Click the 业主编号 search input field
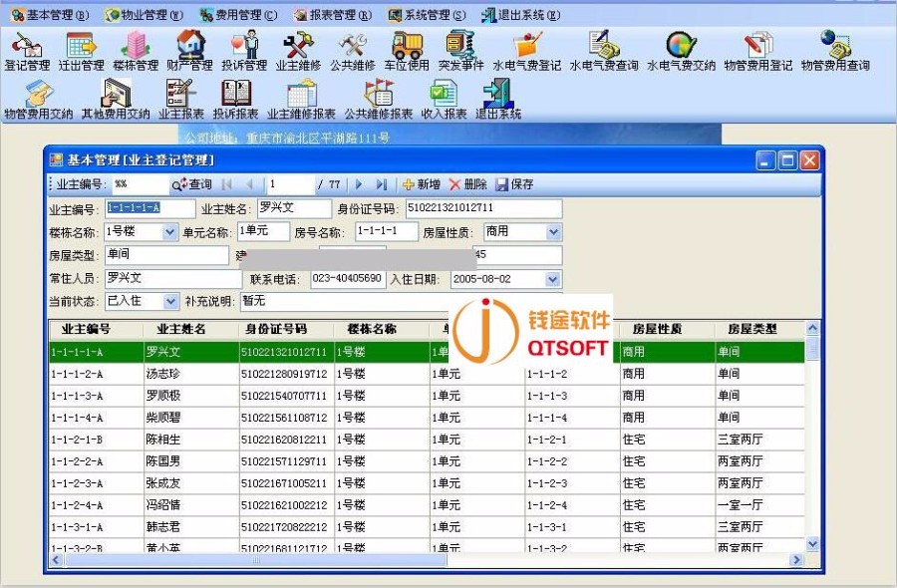Image resolution: width=897 pixels, height=588 pixels. (140, 184)
